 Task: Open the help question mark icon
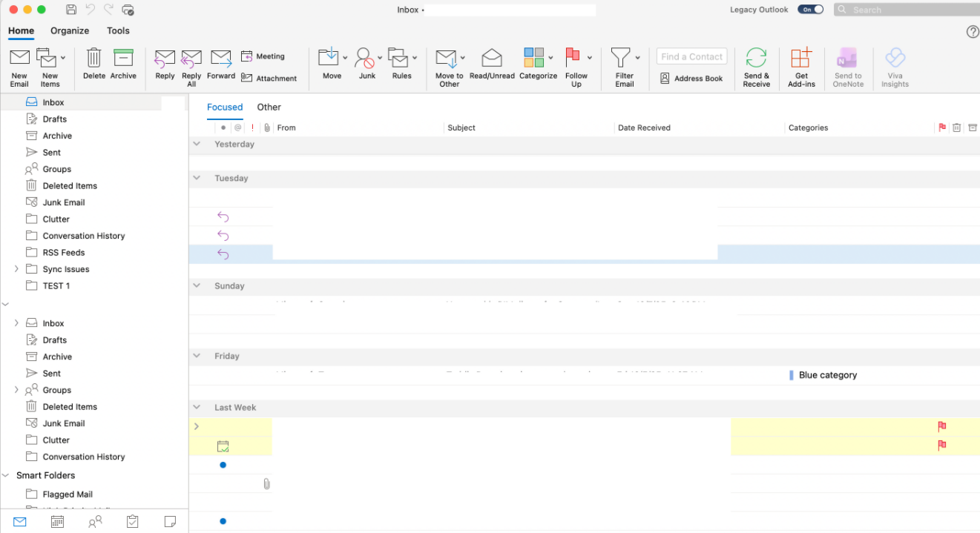[x=973, y=32]
